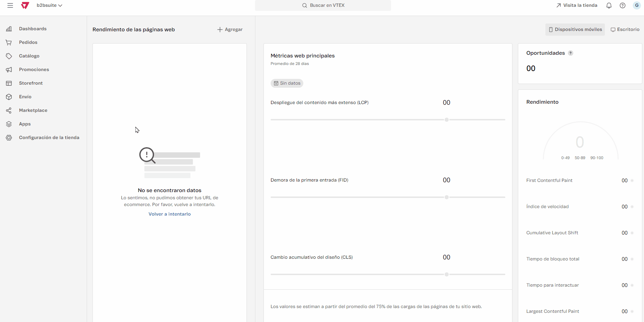
Task: Click the hamburger menu icon
Action: (10, 5)
